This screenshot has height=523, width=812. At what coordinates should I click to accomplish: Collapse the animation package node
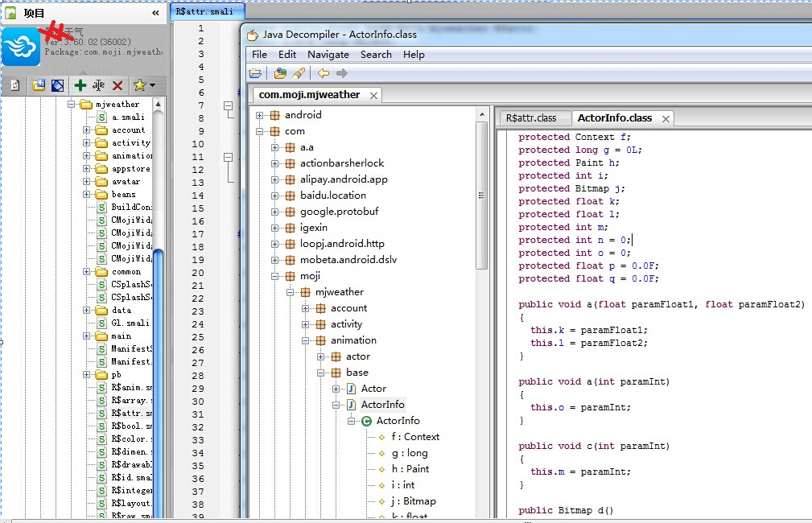click(x=306, y=340)
